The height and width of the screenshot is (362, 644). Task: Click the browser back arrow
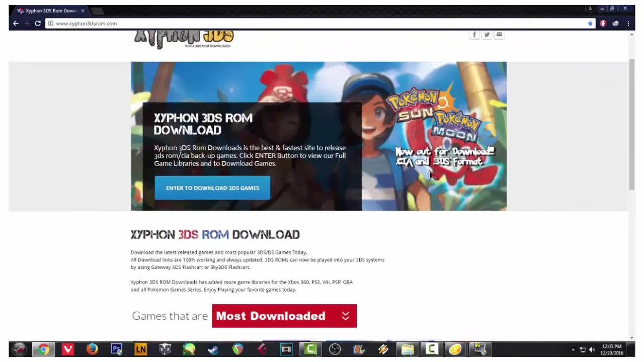[x=16, y=24]
